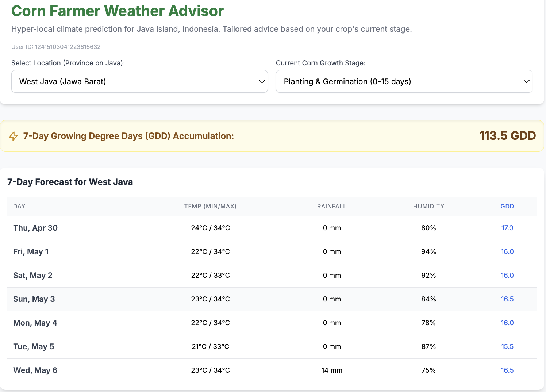The width and height of the screenshot is (546, 392).
Task: Click the 87% humidity value
Action: point(428,347)
